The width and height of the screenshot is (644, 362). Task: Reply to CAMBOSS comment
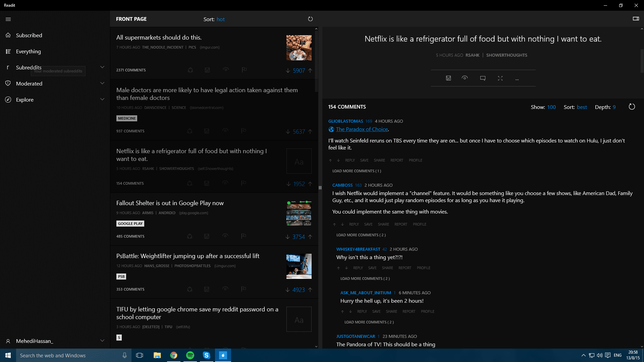click(x=354, y=224)
